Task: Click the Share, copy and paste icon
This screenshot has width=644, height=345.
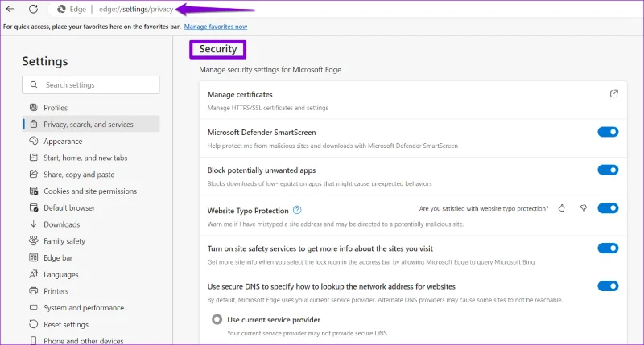Action: (34, 175)
